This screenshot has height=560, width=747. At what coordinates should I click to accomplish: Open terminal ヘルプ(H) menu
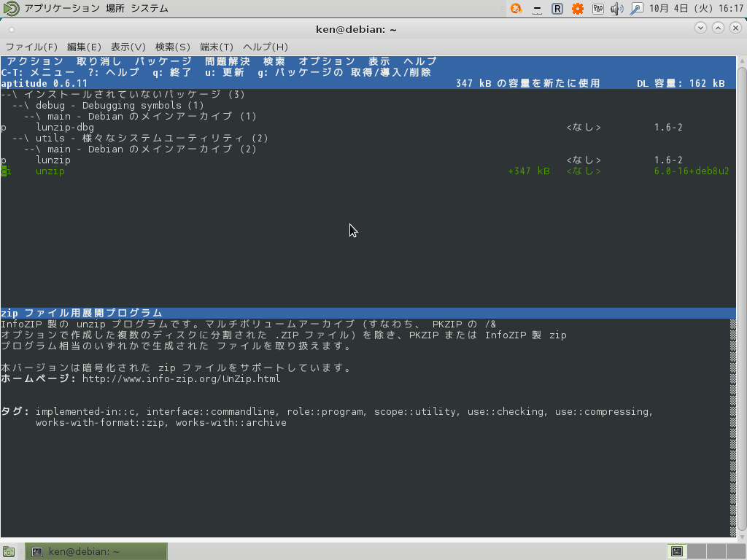pos(266,47)
